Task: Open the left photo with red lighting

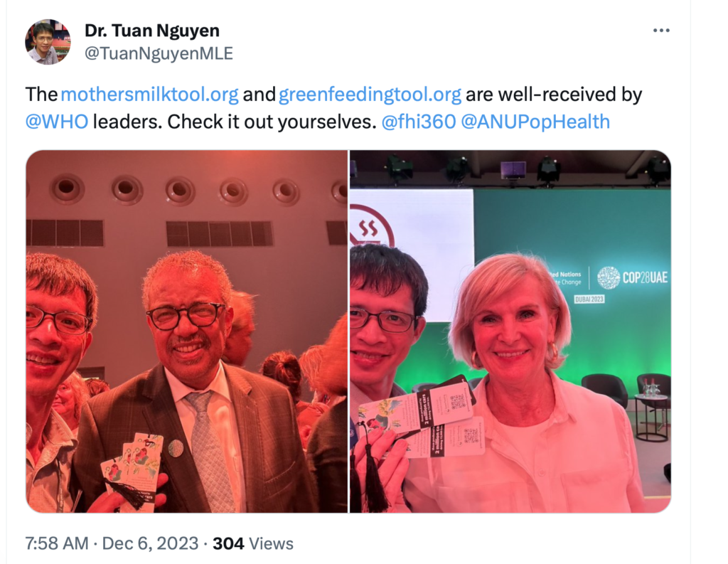Action: click(187, 331)
